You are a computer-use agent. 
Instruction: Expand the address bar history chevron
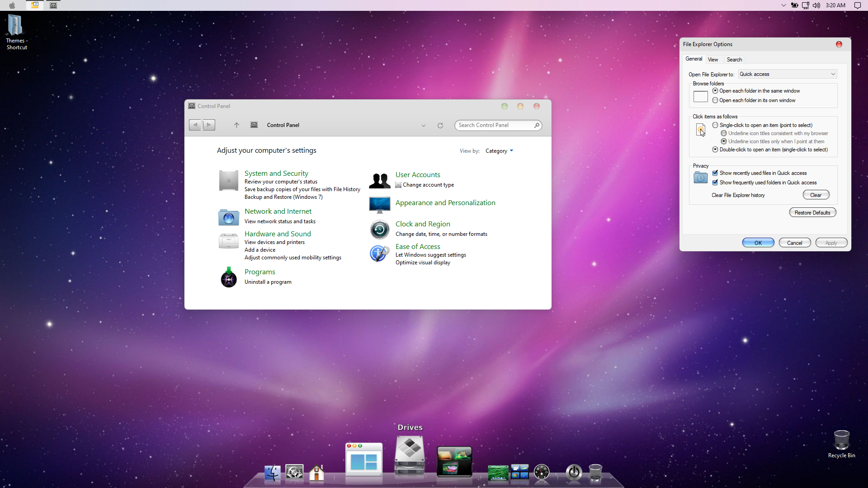[424, 126]
